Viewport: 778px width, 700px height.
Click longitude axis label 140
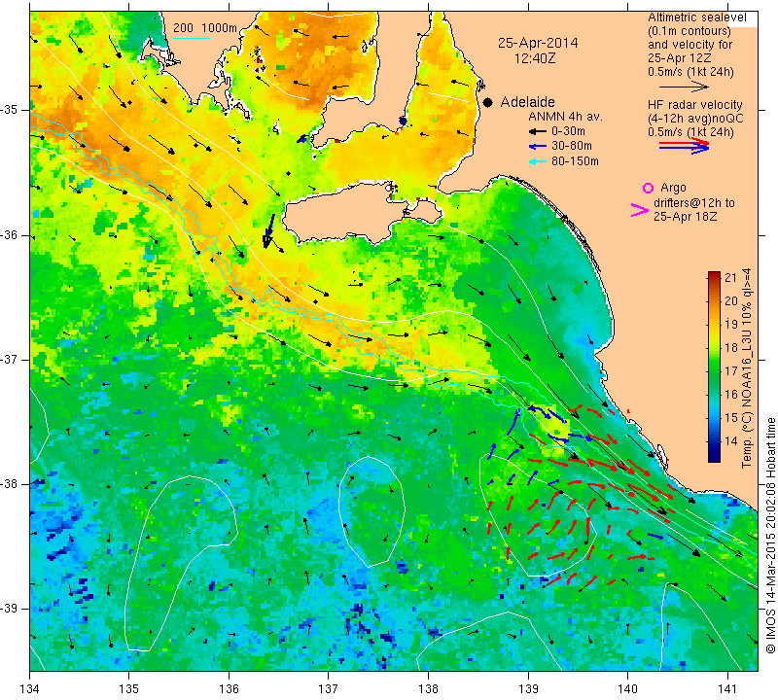click(627, 688)
